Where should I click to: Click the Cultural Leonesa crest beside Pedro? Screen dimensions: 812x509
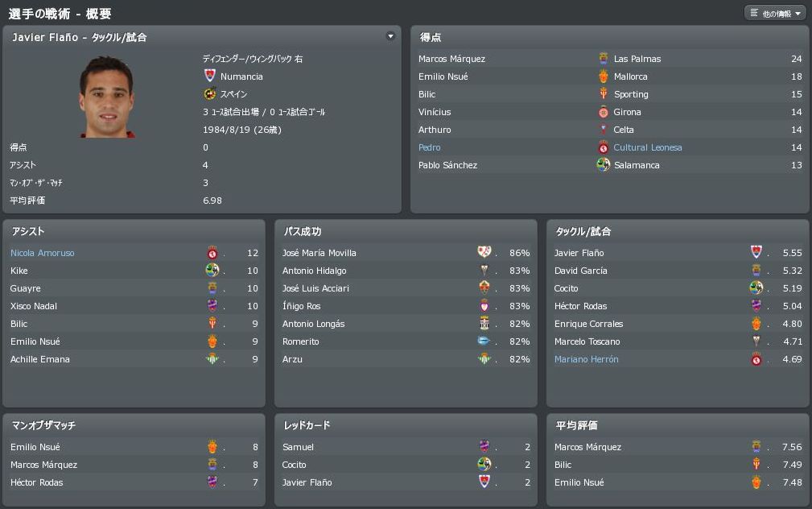click(604, 147)
